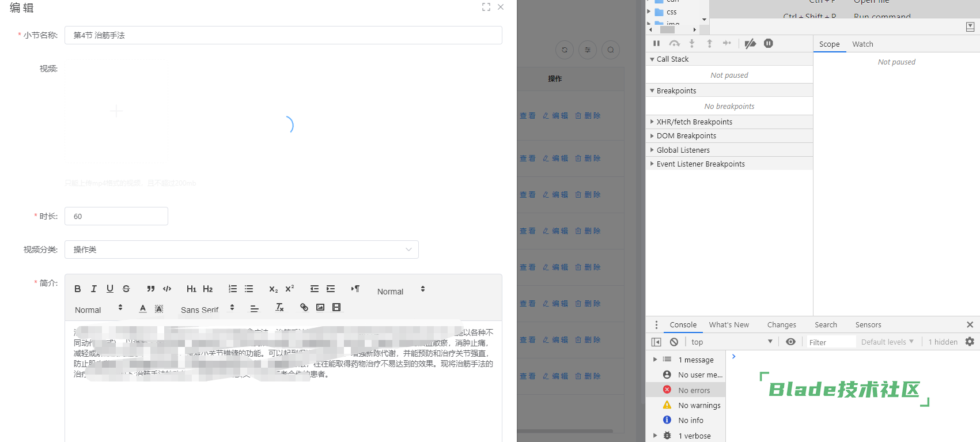Click the 小节名称 input field
980x442 pixels.
[283, 35]
